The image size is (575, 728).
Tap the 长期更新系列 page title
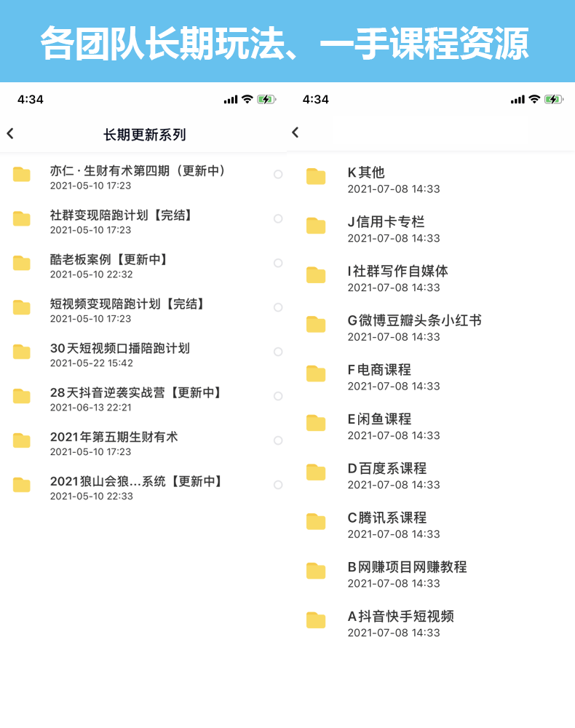tap(144, 135)
